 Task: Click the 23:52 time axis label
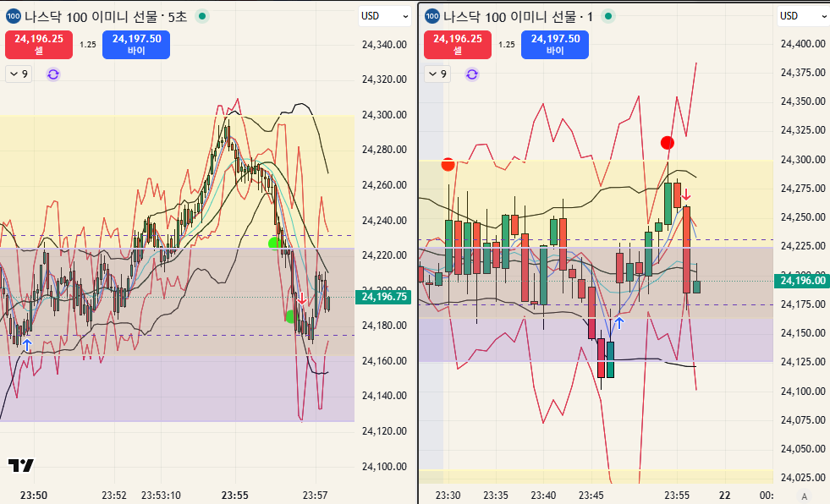pos(114,496)
